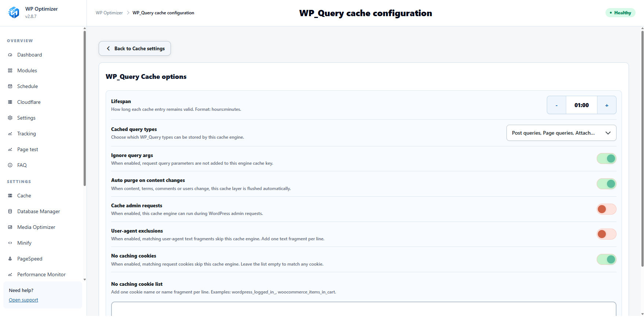
Task: Turn off Auto purge on content changes
Action: (x=606, y=184)
